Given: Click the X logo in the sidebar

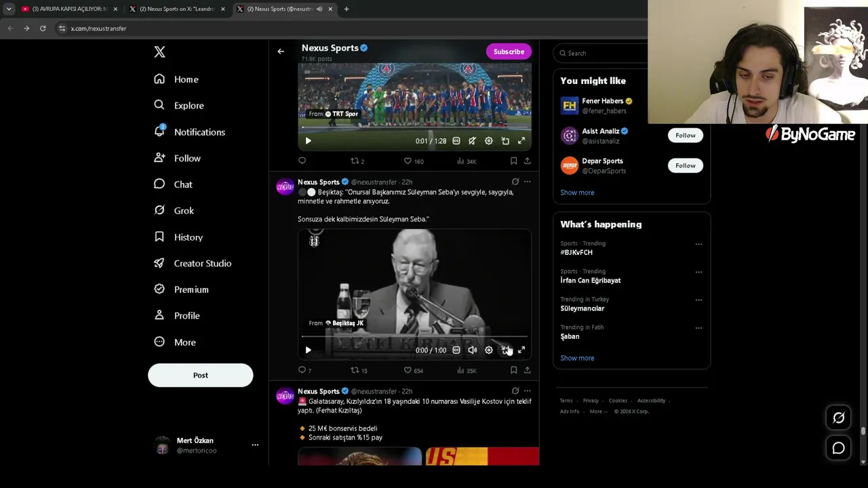Looking at the screenshot, I should tap(159, 52).
